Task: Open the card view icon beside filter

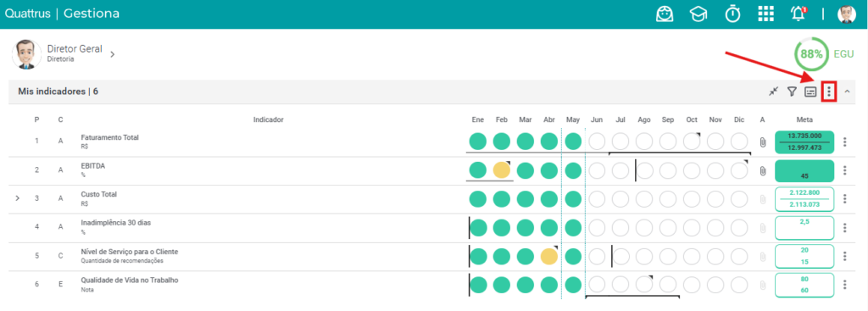Action: pyautogui.click(x=810, y=92)
